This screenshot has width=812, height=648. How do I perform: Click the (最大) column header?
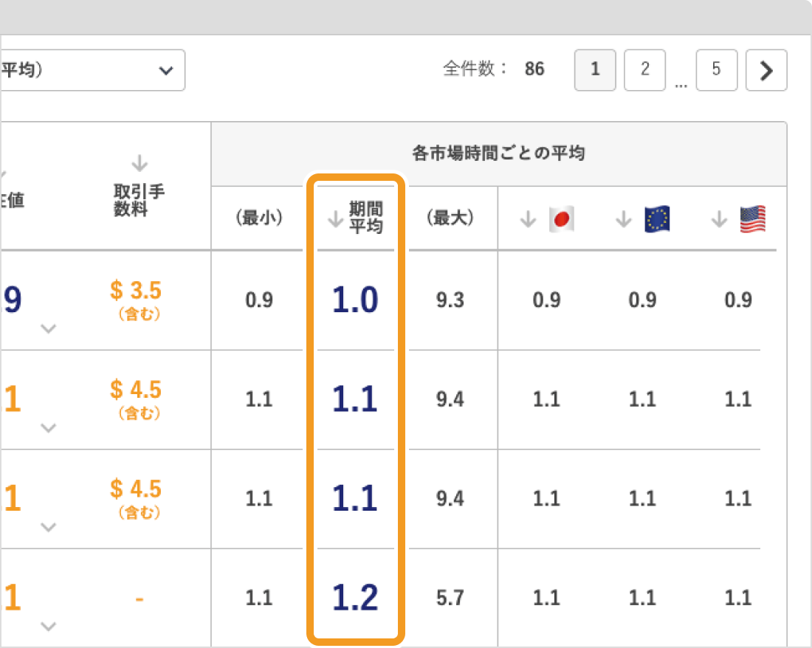click(451, 218)
